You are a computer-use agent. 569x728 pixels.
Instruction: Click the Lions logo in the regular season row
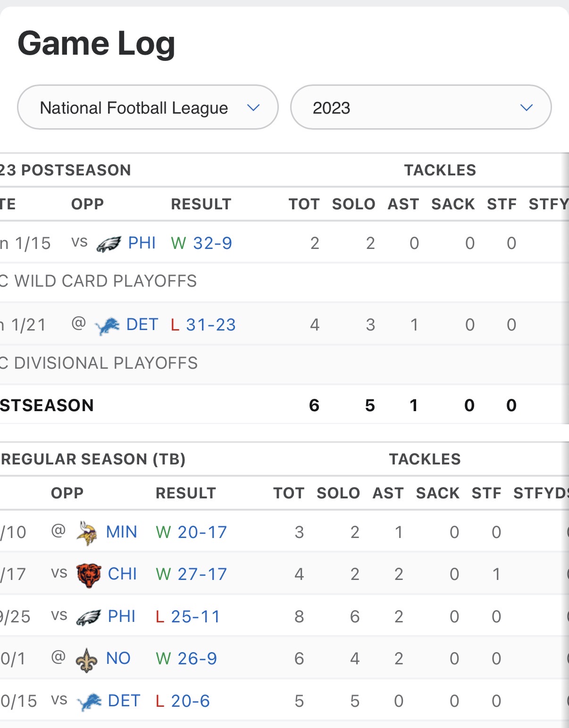pyautogui.click(x=89, y=702)
